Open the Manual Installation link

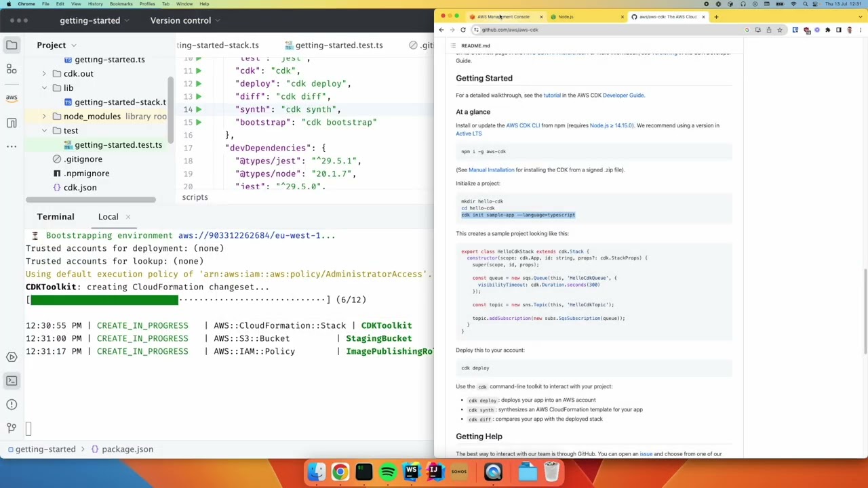491,170
